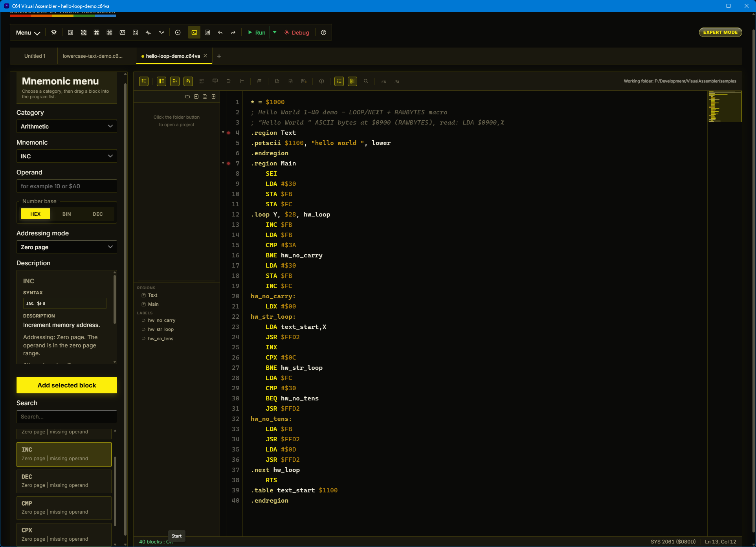Start the Debug session
Image resolution: width=756 pixels, height=547 pixels.
(297, 33)
